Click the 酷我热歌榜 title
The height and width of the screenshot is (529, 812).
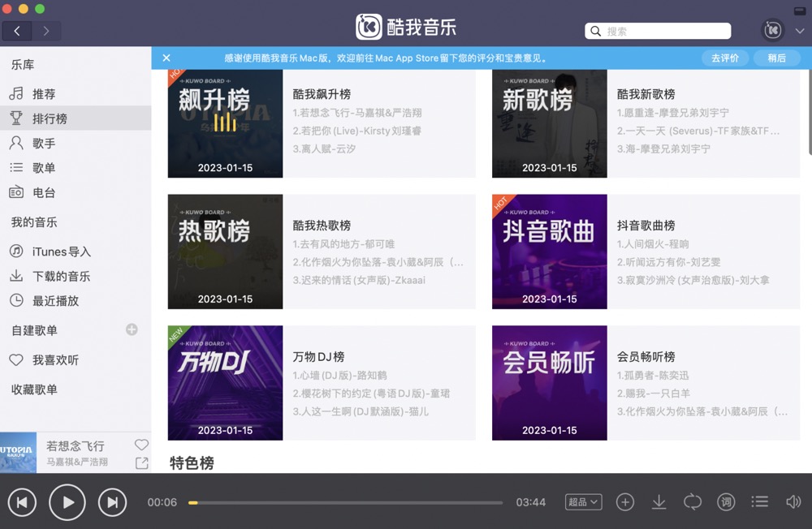pyautogui.click(x=322, y=226)
